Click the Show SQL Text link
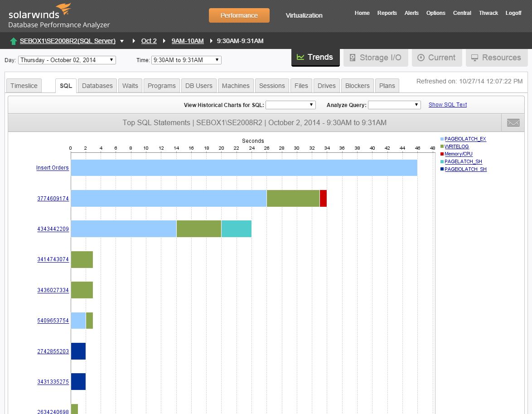 click(448, 105)
